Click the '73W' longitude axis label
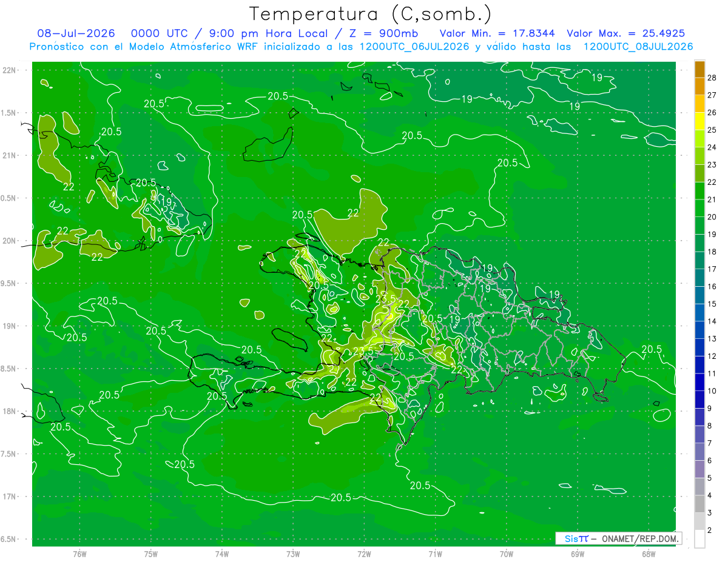This screenshot has height=562, width=728. pos(293,554)
